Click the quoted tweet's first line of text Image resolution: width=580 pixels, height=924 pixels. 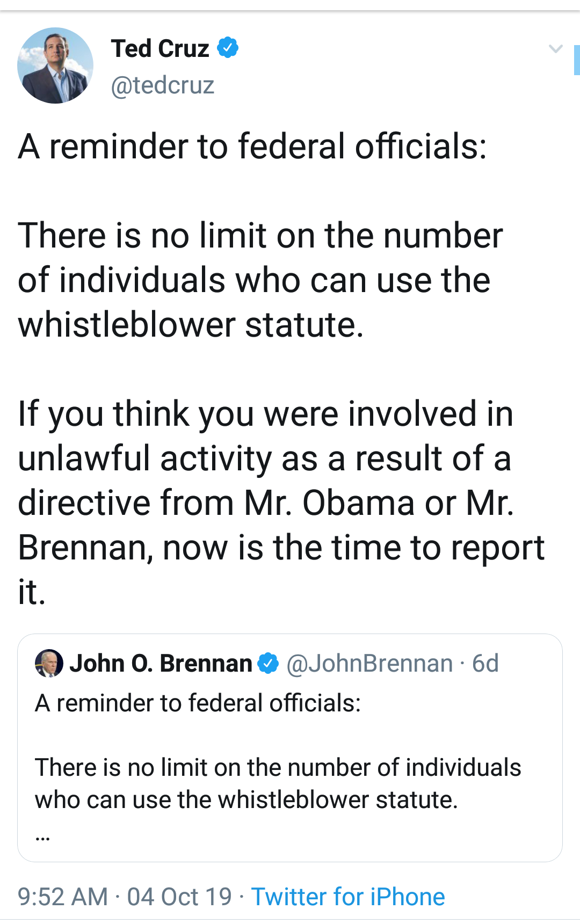[198, 703]
